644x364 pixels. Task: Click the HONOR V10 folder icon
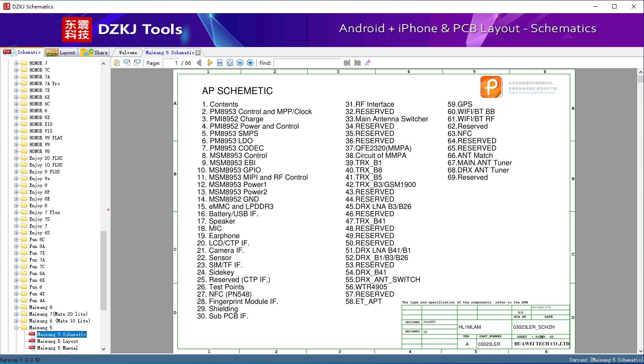pos(24,131)
